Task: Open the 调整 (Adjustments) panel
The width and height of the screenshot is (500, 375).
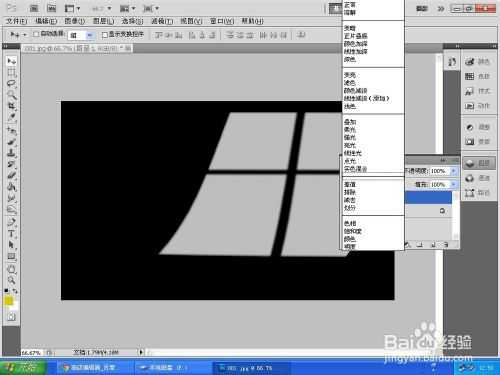Action: (478, 127)
